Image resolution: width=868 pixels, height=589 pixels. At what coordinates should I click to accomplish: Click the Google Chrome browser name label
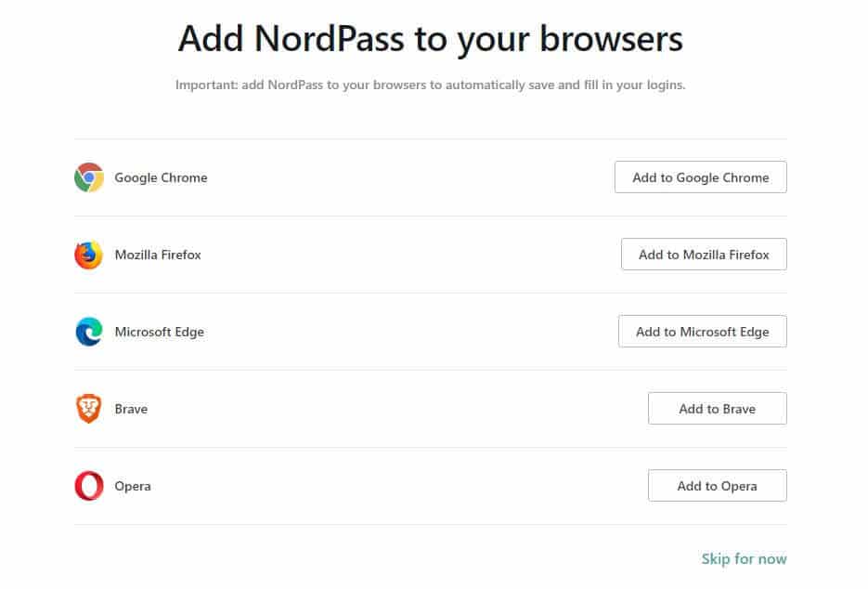(x=162, y=177)
